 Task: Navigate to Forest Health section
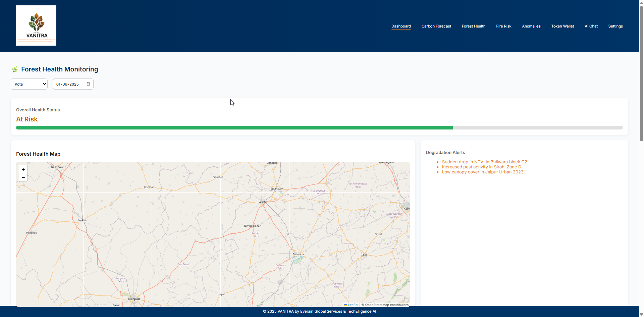[473, 26]
